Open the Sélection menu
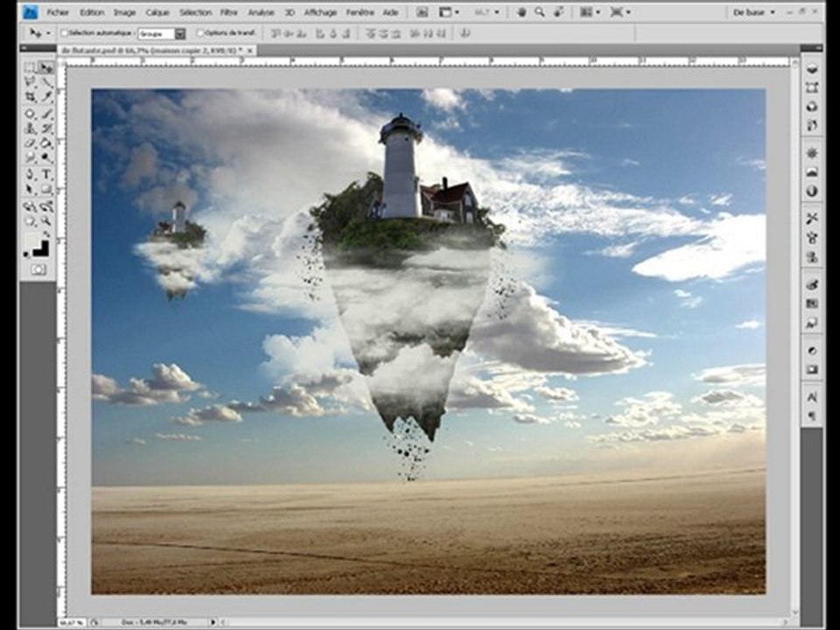840x630 pixels. 195,11
